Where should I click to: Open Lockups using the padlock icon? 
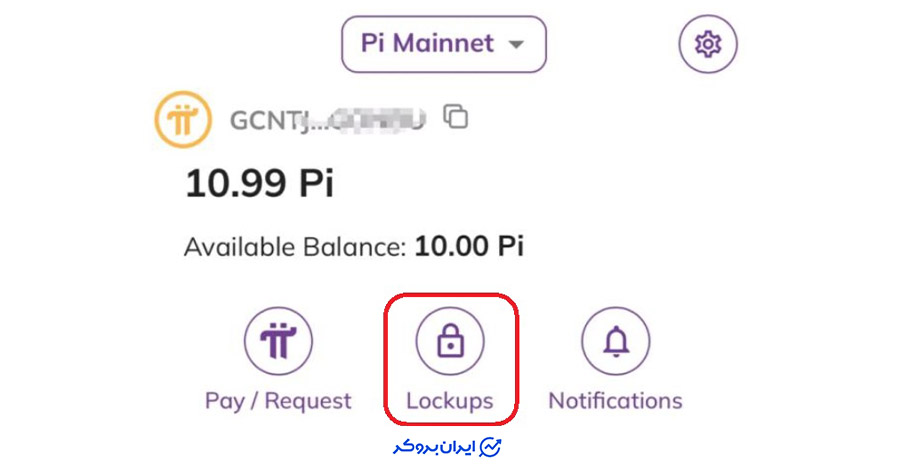pyautogui.click(x=450, y=341)
